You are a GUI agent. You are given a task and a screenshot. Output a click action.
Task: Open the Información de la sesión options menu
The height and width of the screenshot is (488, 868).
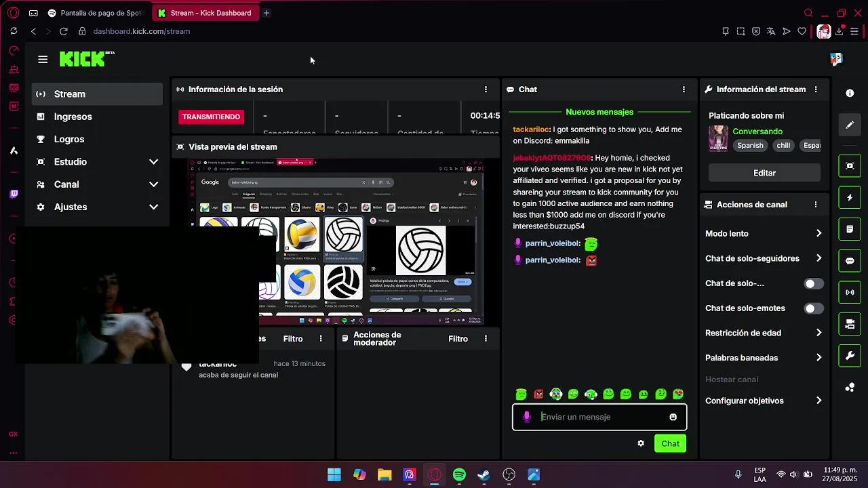click(x=486, y=89)
